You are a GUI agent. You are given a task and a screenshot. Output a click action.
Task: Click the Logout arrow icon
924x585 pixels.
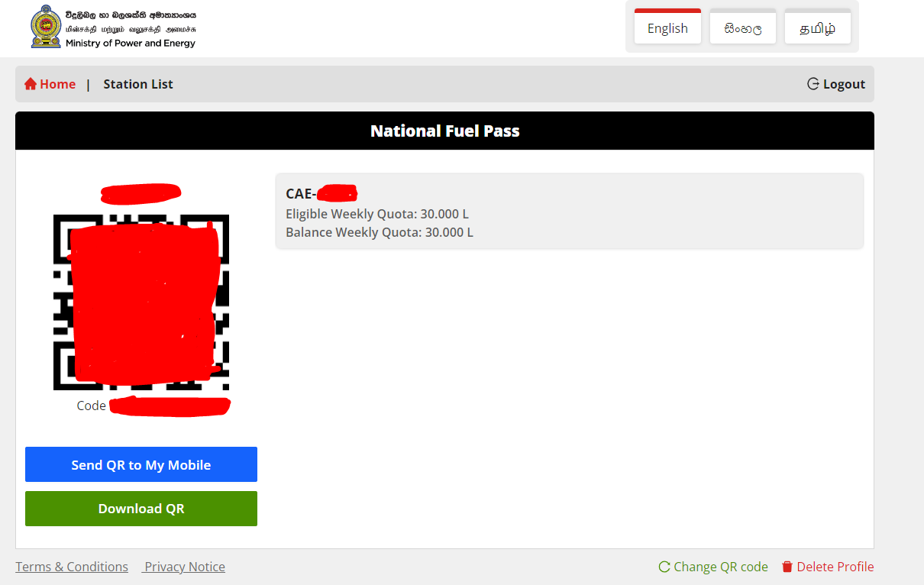(813, 84)
